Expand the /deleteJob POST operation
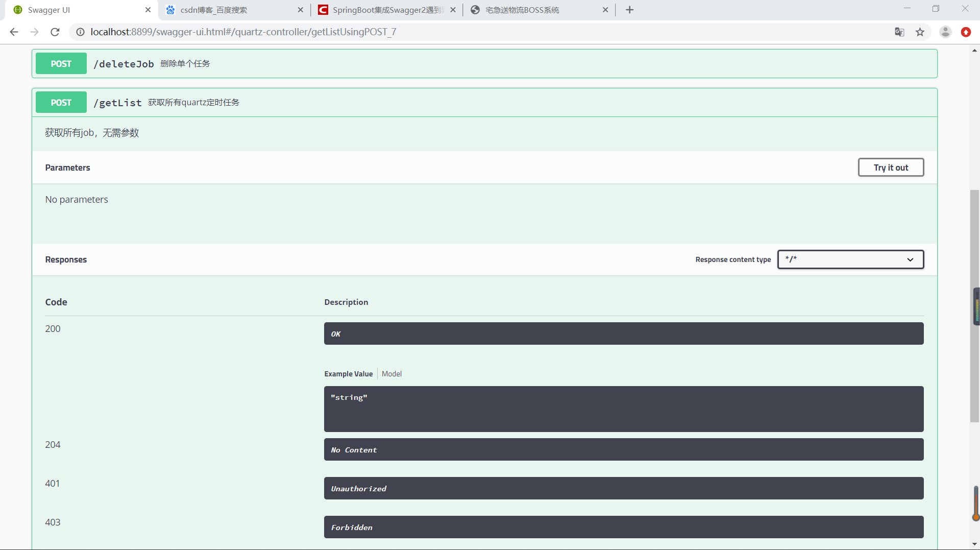Image resolution: width=980 pixels, height=550 pixels. click(484, 64)
